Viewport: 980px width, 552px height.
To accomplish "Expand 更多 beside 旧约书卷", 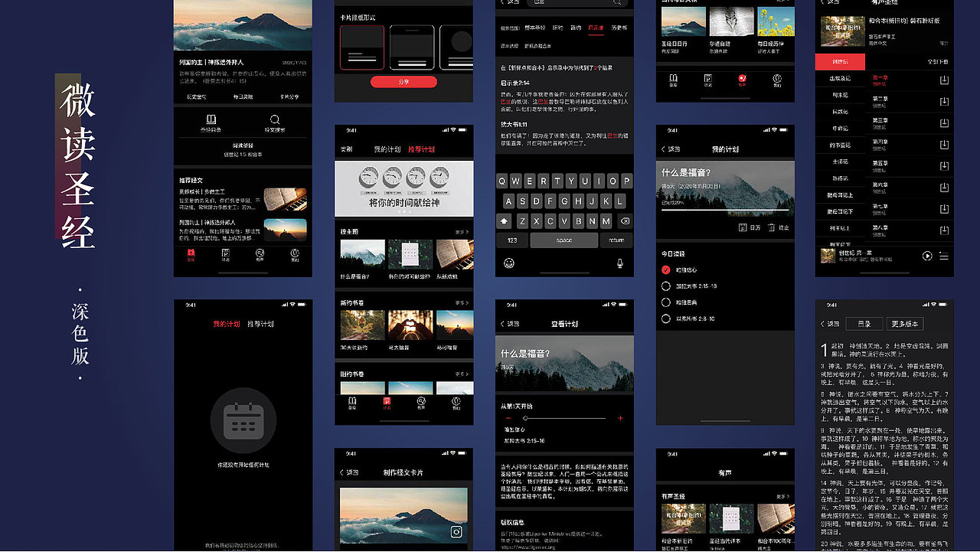I will click(x=462, y=374).
